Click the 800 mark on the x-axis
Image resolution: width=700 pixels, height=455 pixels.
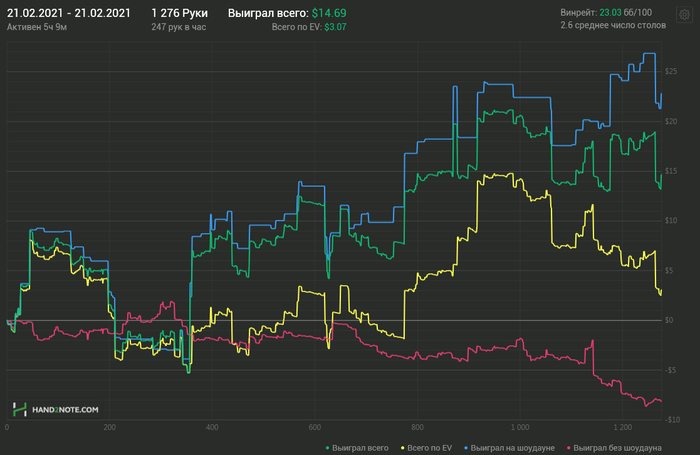click(417, 427)
